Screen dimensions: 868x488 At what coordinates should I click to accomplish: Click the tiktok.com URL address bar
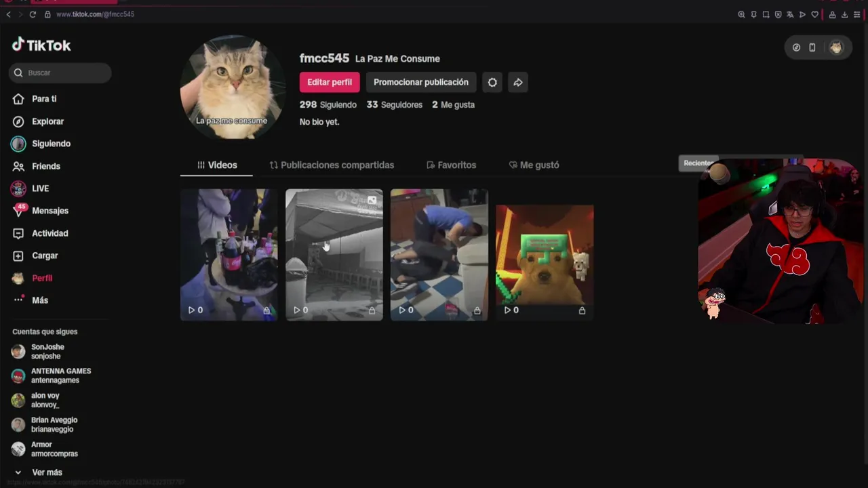[95, 14]
